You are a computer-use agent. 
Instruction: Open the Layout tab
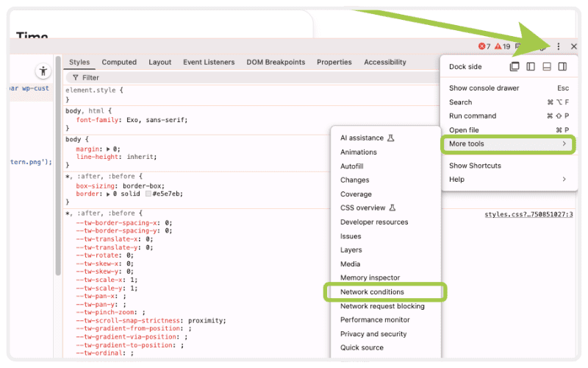tap(159, 62)
